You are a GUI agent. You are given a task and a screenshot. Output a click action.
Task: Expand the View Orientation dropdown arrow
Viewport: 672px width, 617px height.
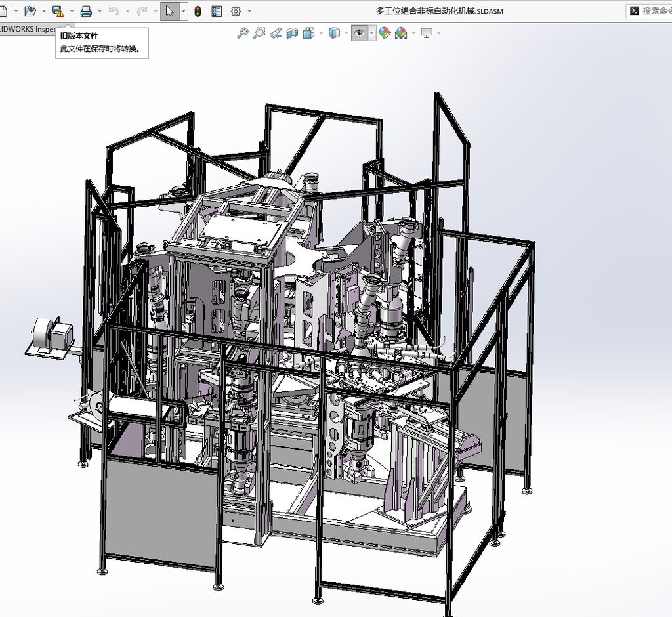(321, 33)
